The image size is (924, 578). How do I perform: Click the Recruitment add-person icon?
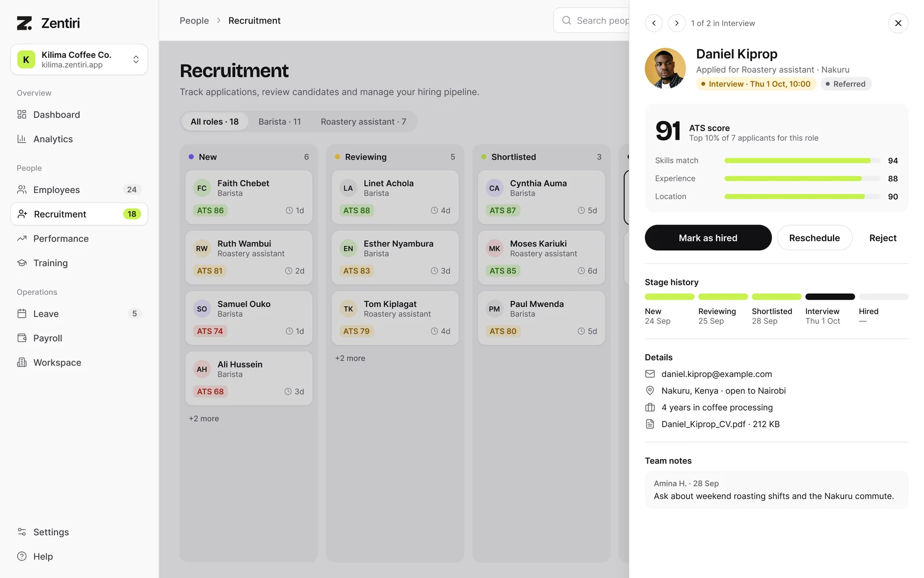(22, 214)
